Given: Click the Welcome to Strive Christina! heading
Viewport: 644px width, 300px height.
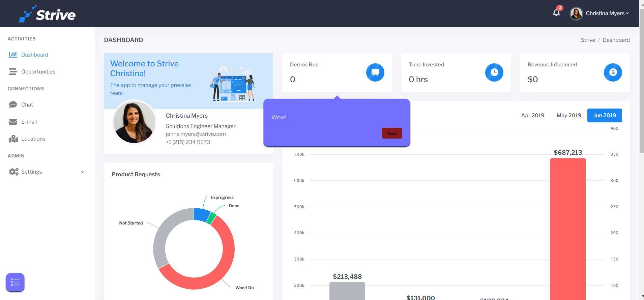Looking at the screenshot, I should pos(144,68).
